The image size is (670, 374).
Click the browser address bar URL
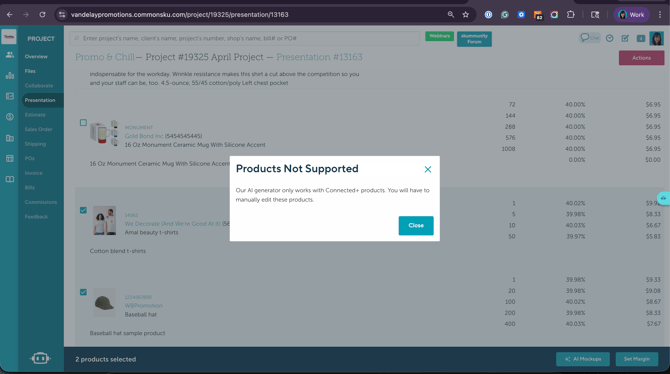(x=179, y=15)
